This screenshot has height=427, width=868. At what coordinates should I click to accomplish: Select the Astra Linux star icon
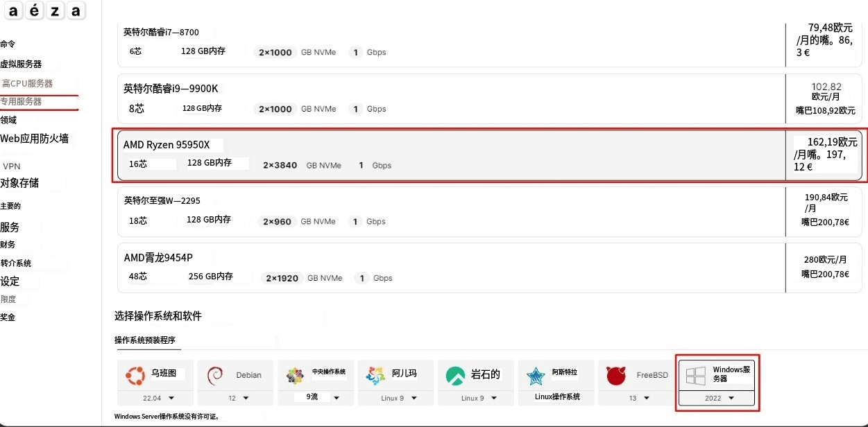[536, 375]
